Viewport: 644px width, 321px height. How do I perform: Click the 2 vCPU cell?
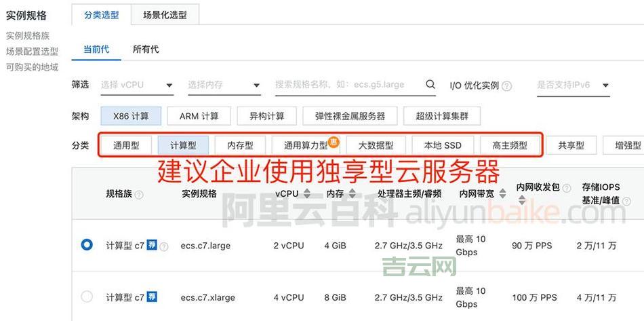[289, 246]
